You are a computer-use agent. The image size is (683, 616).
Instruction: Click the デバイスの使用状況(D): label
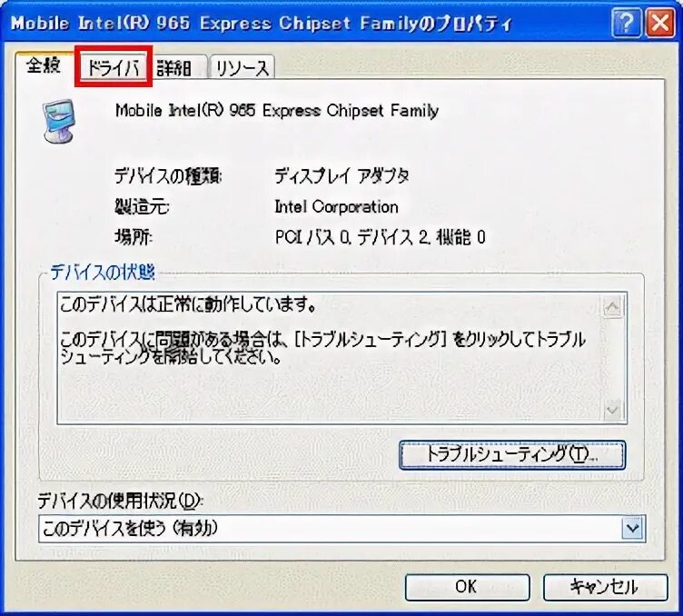pyautogui.click(x=120, y=501)
